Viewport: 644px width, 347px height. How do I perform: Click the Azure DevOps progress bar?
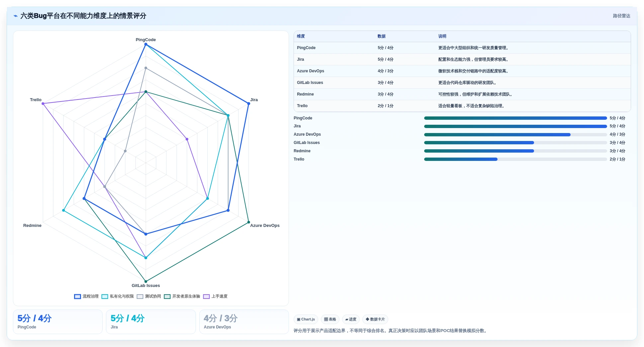point(515,135)
